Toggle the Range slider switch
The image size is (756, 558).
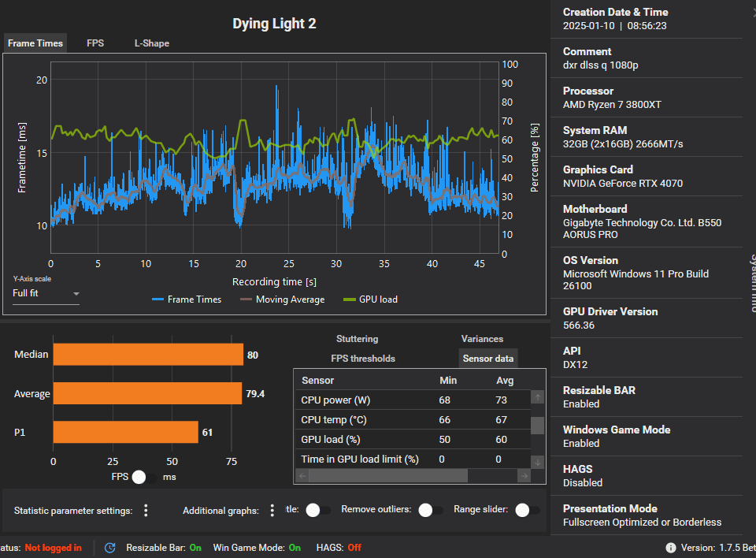click(x=528, y=510)
